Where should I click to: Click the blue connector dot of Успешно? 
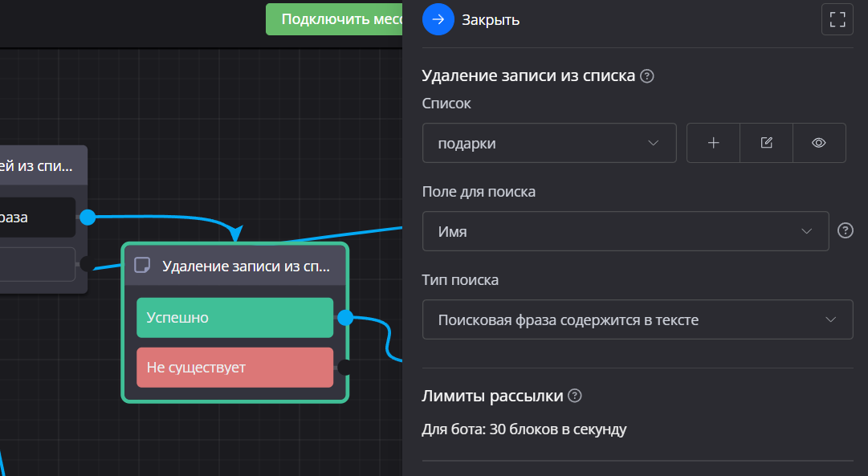click(x=345, y=318)
